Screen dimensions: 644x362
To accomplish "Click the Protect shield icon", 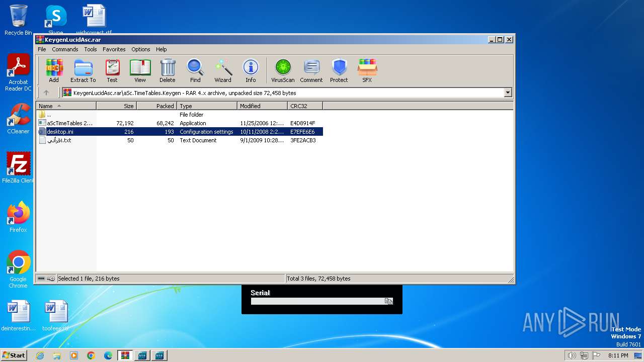I will click(339, 71).
